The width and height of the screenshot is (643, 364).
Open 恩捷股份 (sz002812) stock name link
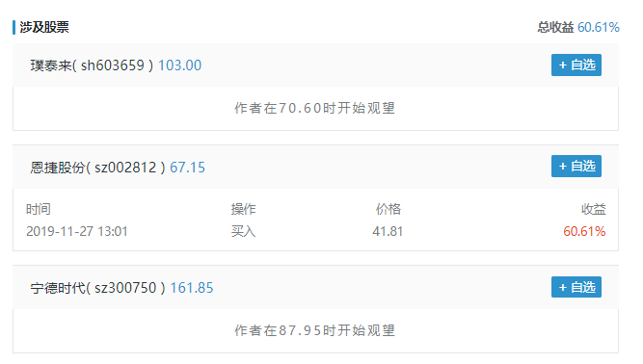pos(97,168)
